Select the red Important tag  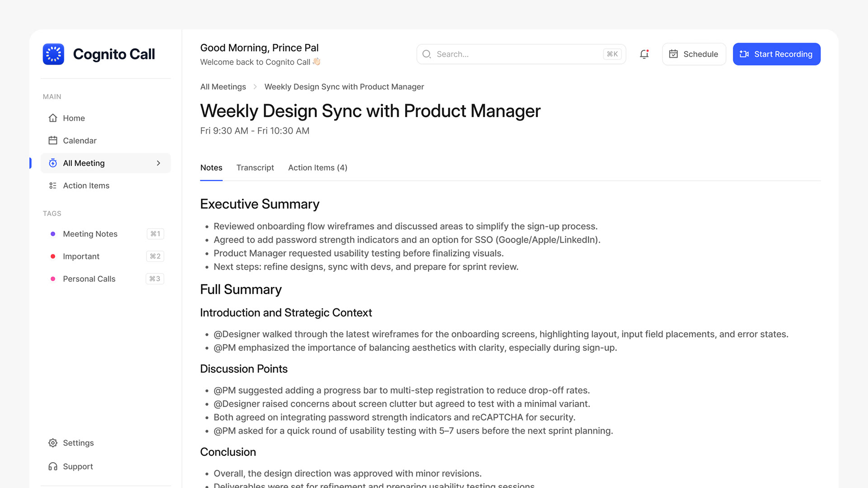81,256
